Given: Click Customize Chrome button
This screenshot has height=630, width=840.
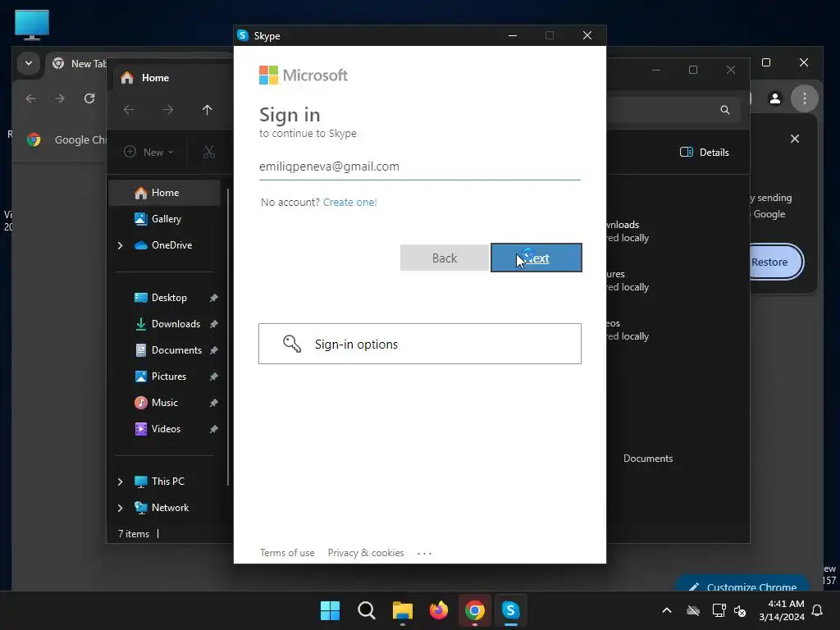Looking at the screenshot, I should [x=743, y=585].
